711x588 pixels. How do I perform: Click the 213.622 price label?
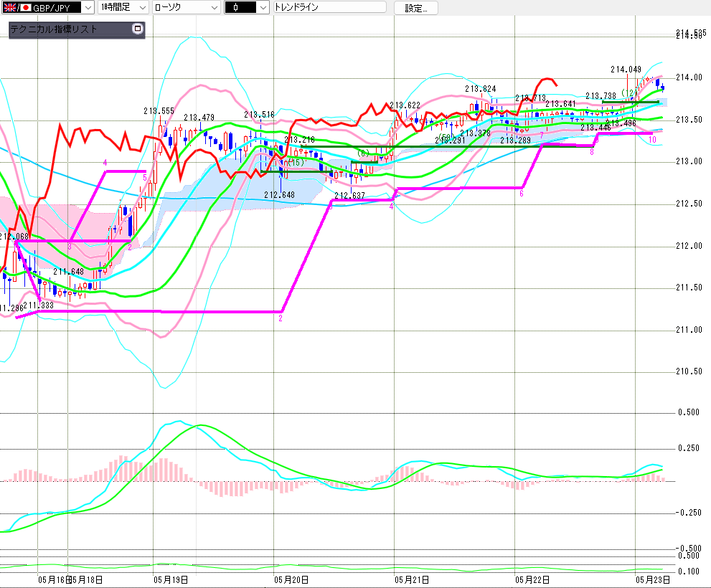pyautogui.click(x=405, y=105)
